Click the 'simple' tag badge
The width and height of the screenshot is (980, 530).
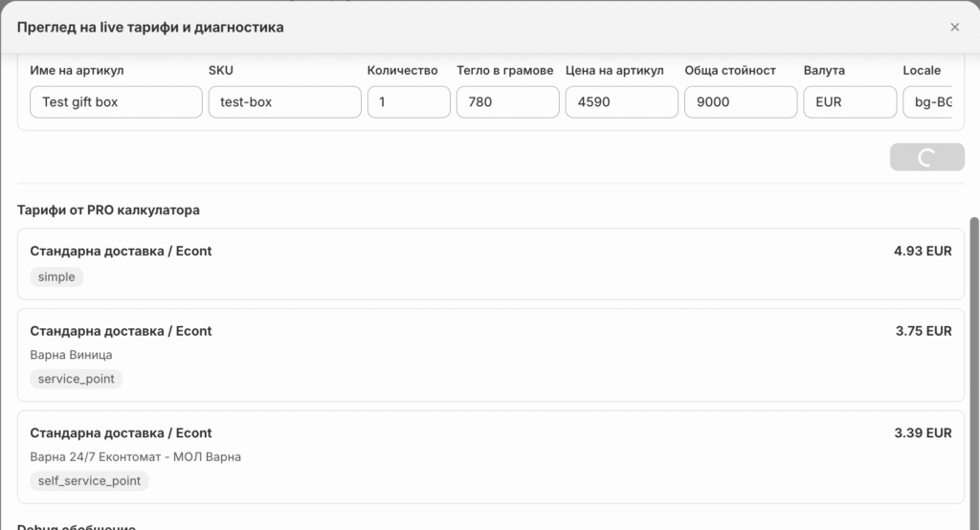pos(56,276)
